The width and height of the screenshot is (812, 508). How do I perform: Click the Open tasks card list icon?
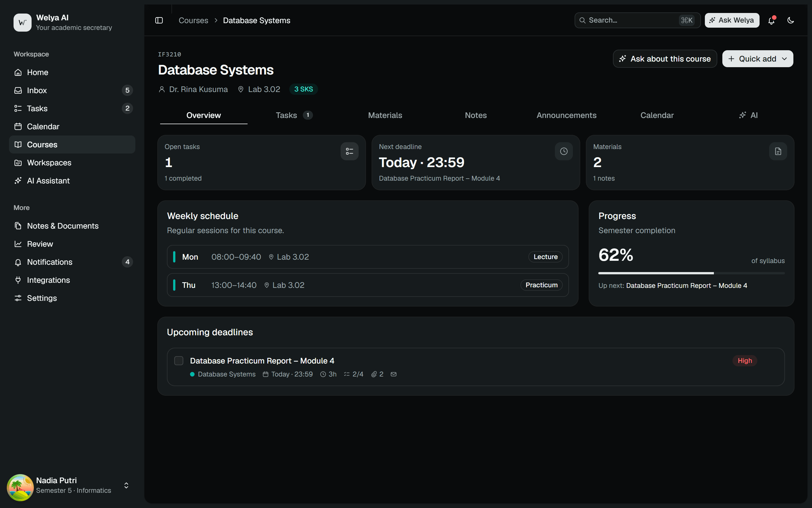click(x=349, y=151)
